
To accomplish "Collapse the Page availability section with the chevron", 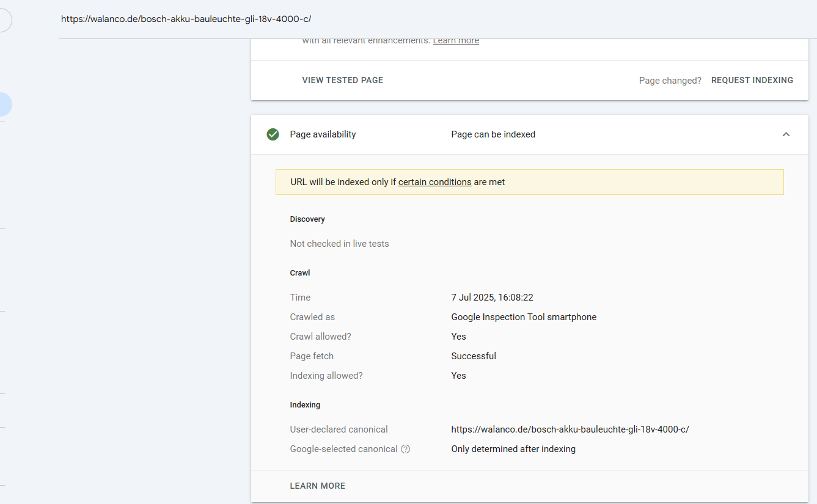I will coord(786,134).
